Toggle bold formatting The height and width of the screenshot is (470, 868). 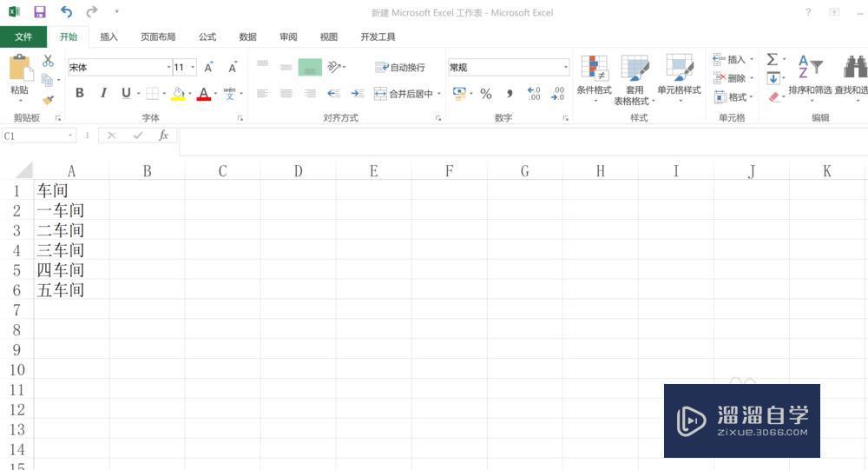[x=80, y=93]
